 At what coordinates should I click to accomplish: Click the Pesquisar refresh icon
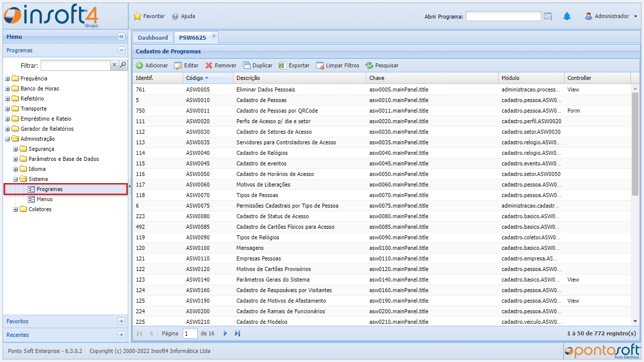[x=369, y=65]
